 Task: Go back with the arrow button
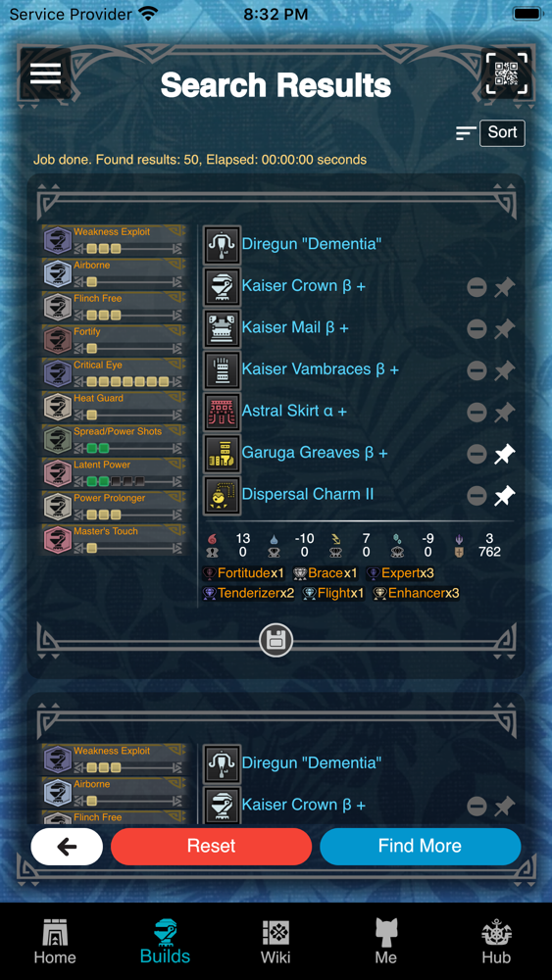(x=67, y=847)
